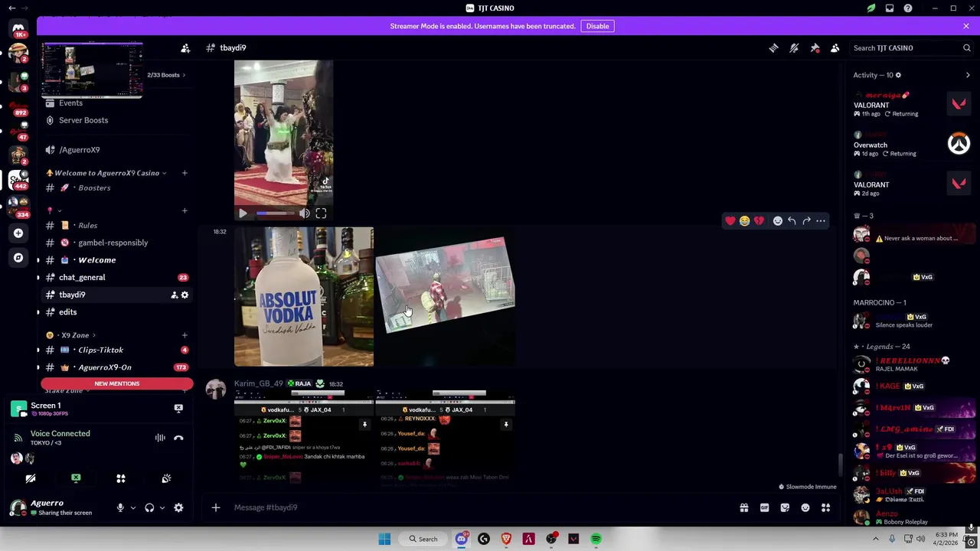This screenshot has height=551, width=980.
Task: Open Activity settings gear
Action: [898, 75]
